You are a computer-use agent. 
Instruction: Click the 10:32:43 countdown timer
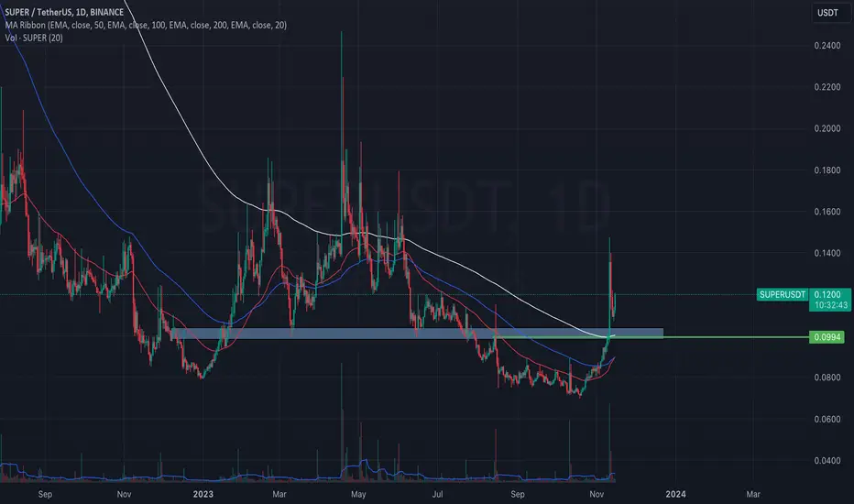[830, 305]
